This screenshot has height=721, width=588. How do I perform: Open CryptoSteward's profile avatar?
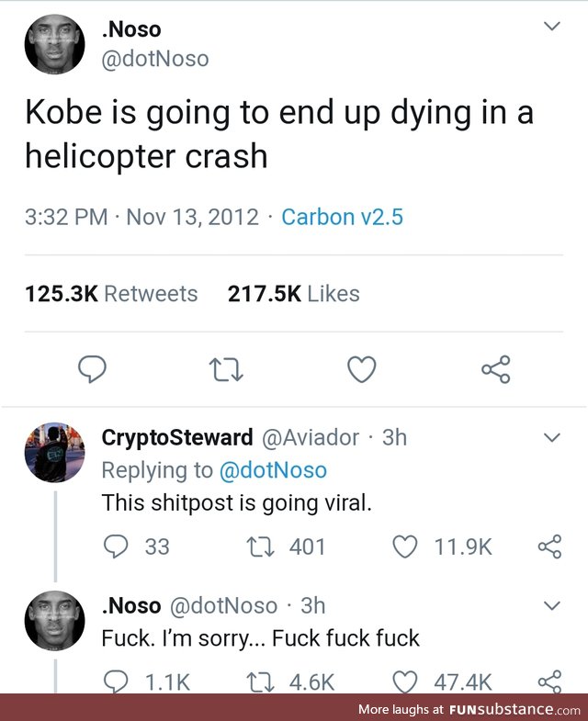pyautogui.click(x=54, y=452)
